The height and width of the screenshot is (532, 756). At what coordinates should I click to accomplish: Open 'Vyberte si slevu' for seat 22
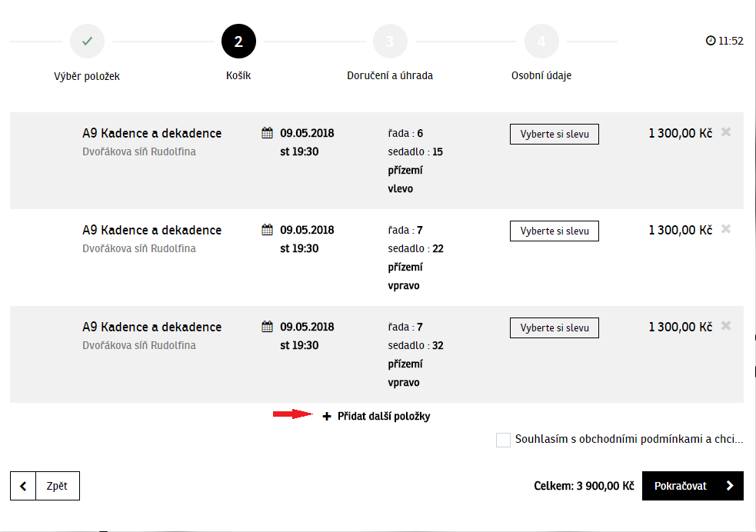click(x=555, y=231)
